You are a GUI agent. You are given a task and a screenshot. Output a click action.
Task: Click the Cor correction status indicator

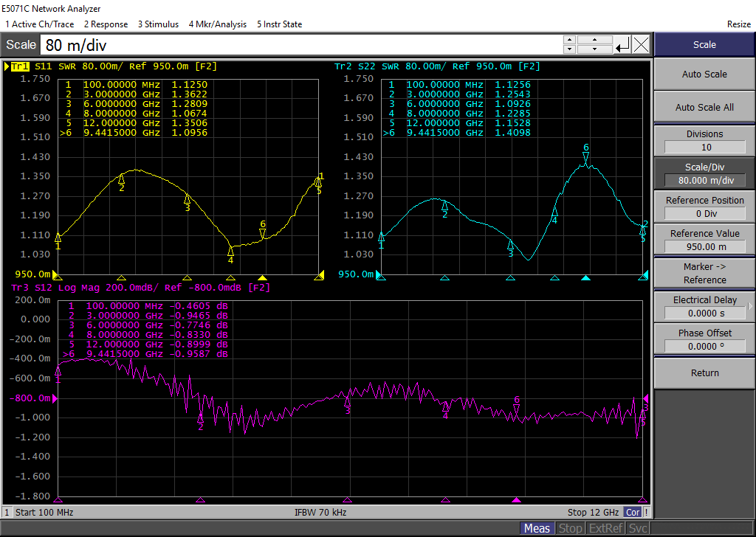[x=633, y=512]
